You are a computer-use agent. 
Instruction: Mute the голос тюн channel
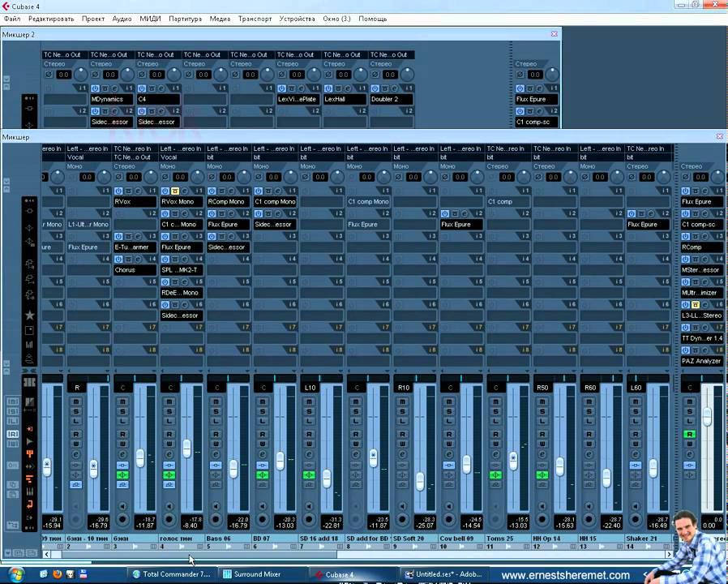(169, 401)
